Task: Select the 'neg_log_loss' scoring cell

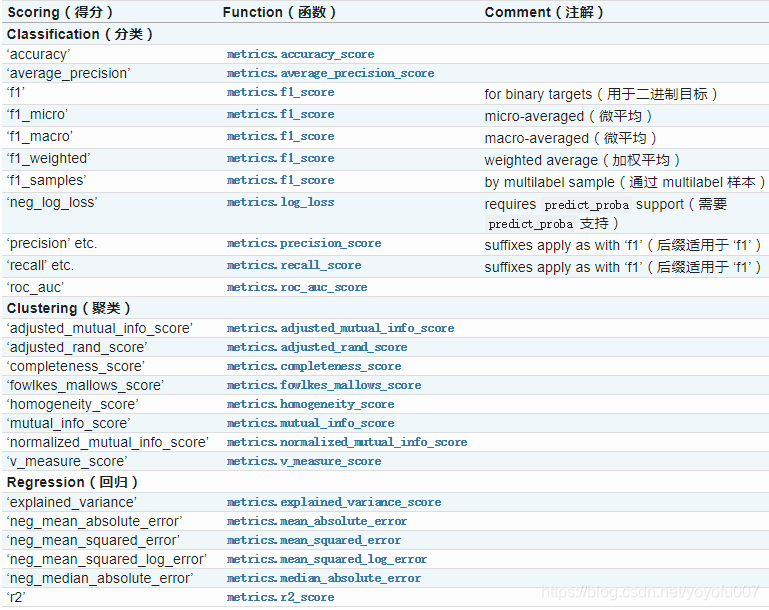Action: pyautogui.click(x=52, y=203)
